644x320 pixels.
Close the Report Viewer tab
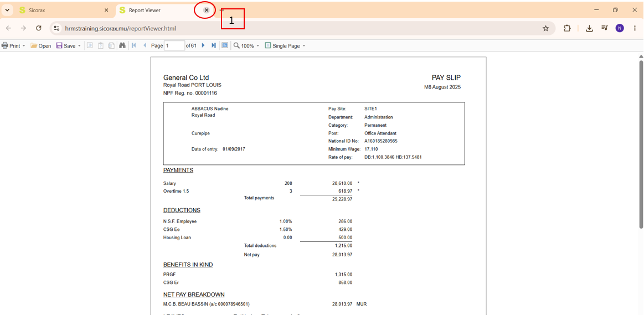[207, 11]
